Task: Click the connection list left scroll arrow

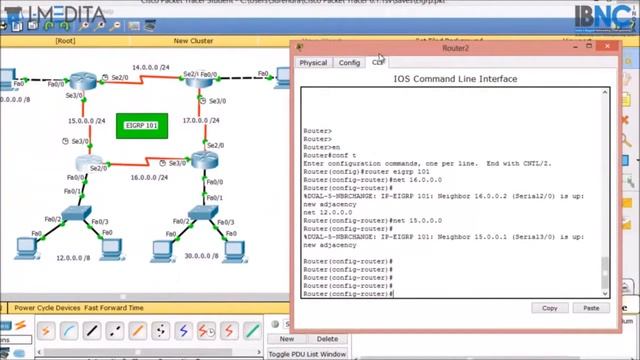Action: click(39, 351)
